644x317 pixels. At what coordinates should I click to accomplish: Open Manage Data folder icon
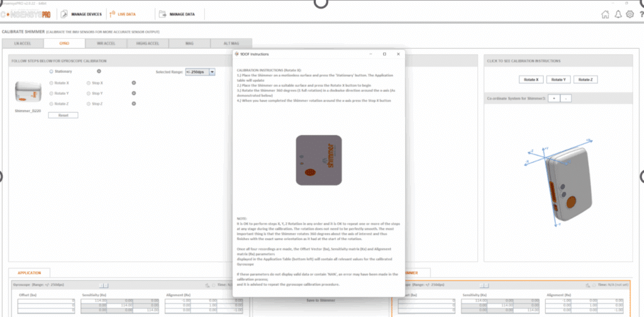pos(163,14)
